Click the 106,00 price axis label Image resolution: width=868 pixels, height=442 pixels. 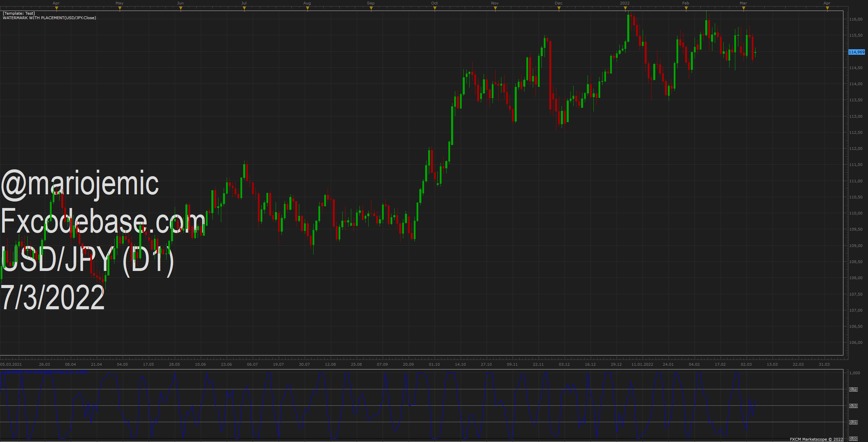[856, 342]
